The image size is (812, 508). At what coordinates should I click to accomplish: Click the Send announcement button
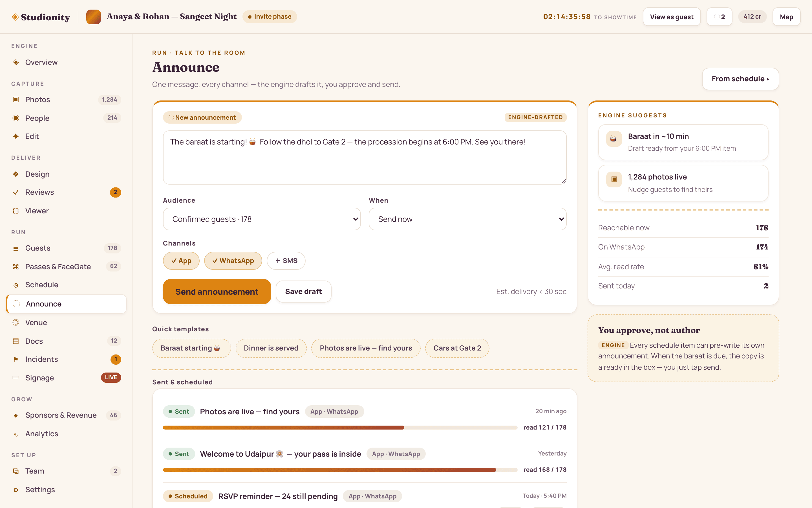click(217, 292)
